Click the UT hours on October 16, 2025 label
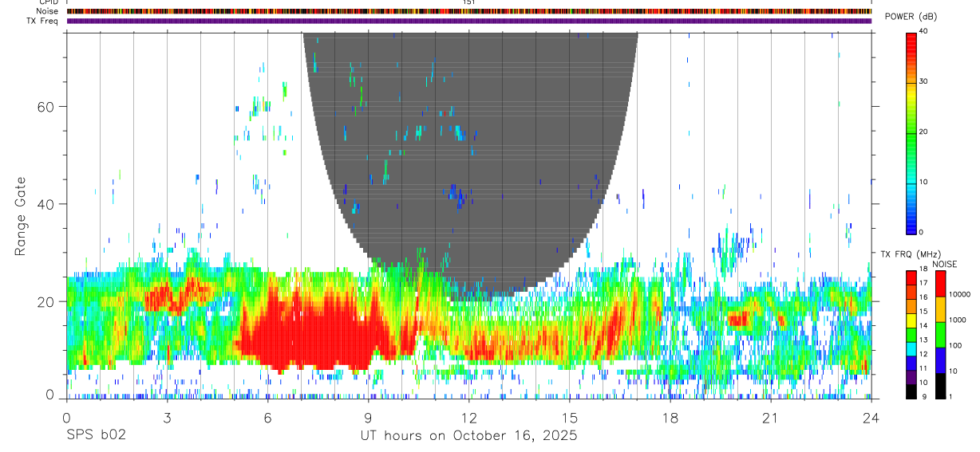This screenshot has height=452, width=980. pos(468,436)
